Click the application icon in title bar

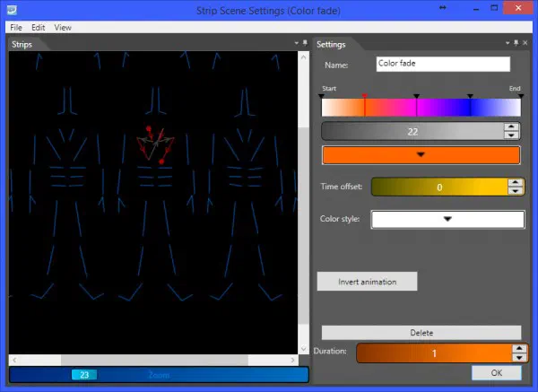coord(12,10)
